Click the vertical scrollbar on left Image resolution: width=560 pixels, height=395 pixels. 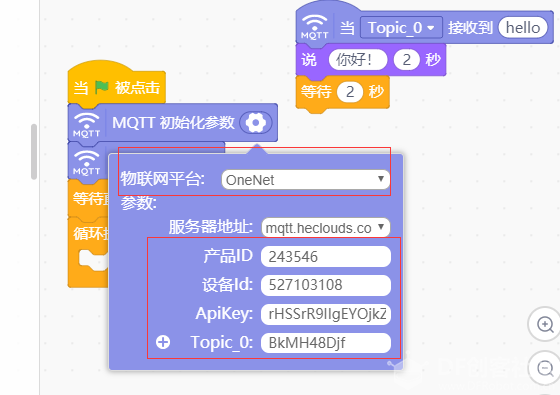point(34,151)
